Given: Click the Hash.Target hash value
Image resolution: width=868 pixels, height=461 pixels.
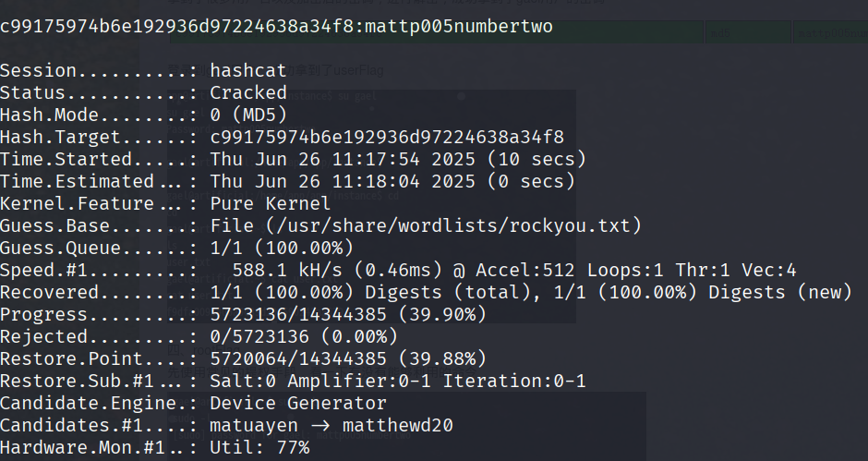Looking at the screenshot, I should coord(387,137).
